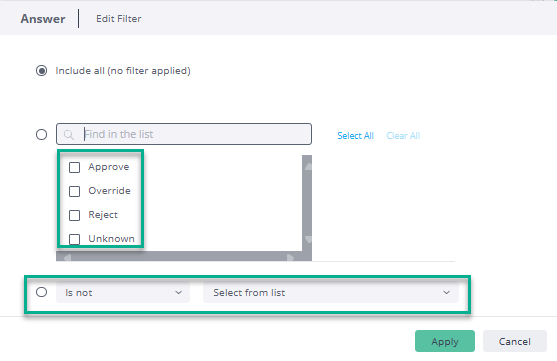Apply the filter with Apply button
The height and width of the screenshot is (361, 557).
point(445,341)
